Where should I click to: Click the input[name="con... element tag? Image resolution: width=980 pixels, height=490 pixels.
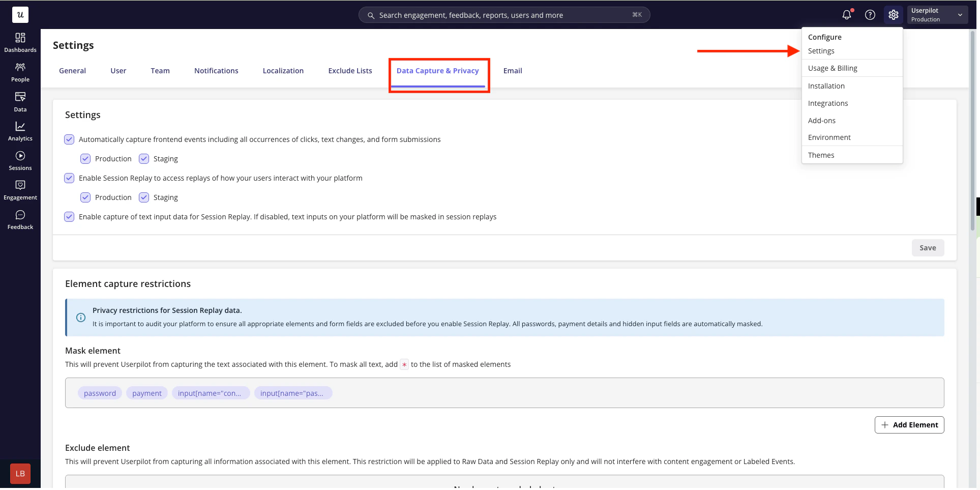point(211,393)
